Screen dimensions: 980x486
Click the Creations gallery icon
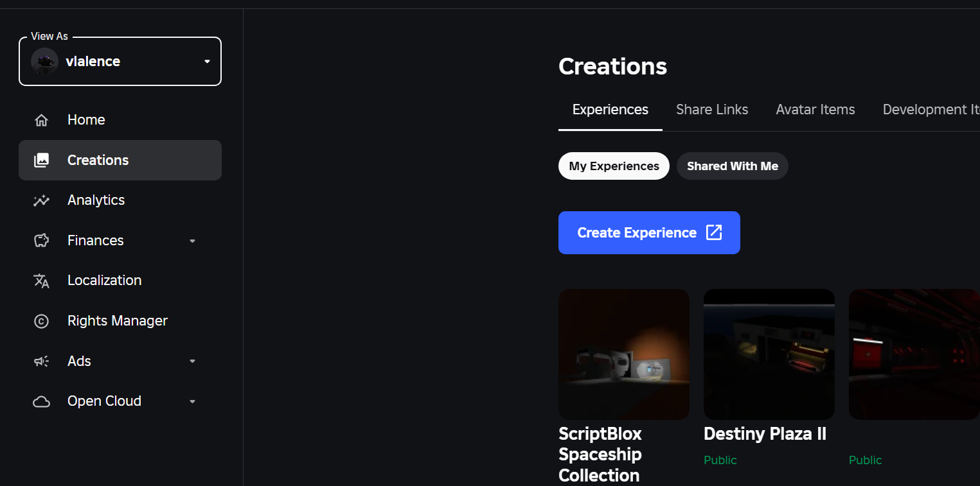tap(41, 161)
